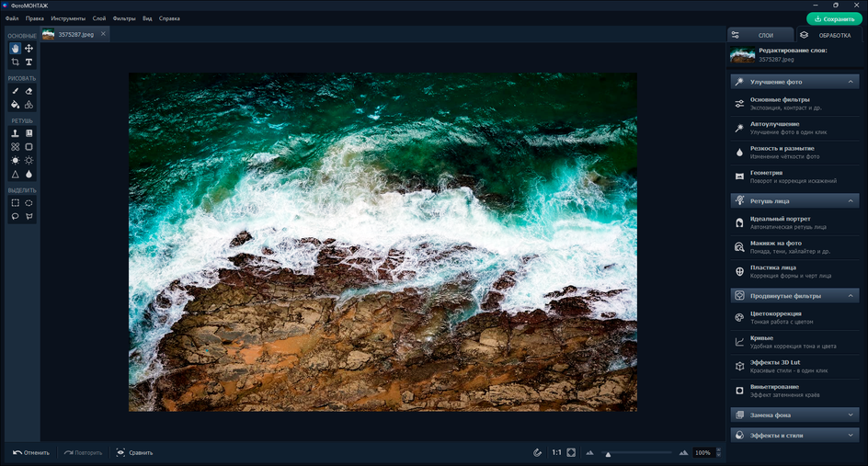This screenshot has height=466, width=868.
Task: Select the Rectangular selection tool
Action: tap(15, 203)
